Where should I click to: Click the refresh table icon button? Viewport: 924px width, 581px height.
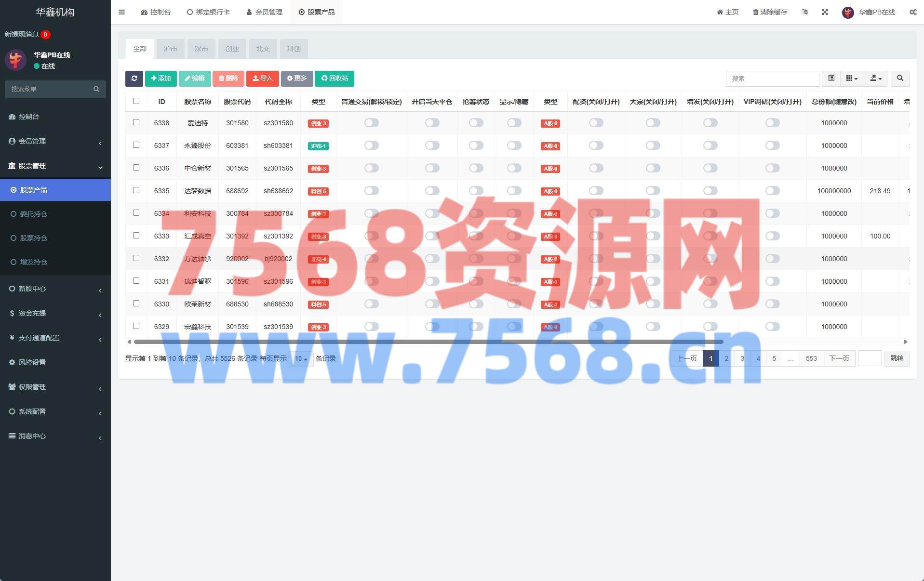click(x=134, y=79)
